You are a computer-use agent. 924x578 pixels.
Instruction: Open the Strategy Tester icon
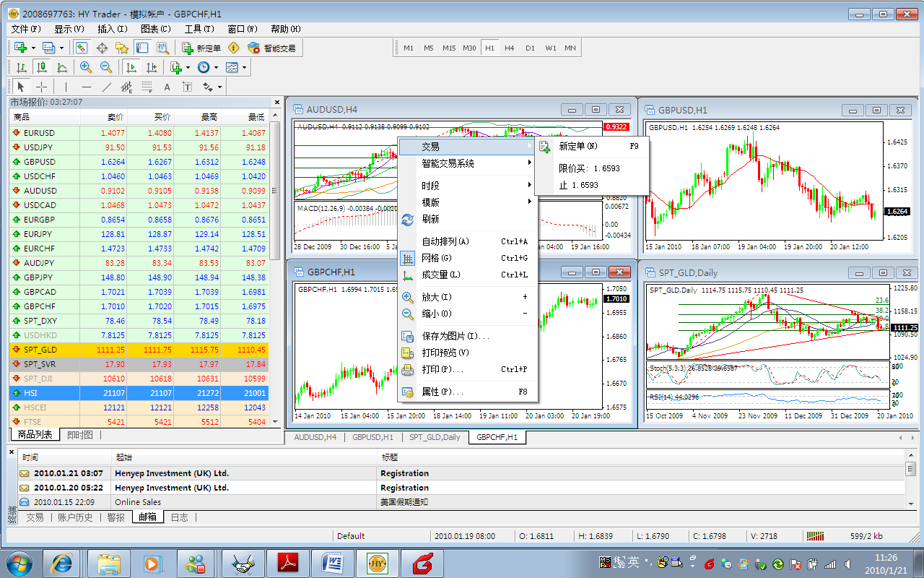(x=162, y=48)
